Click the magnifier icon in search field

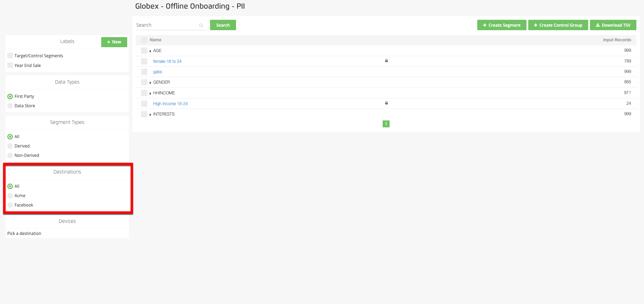(201, 25)
